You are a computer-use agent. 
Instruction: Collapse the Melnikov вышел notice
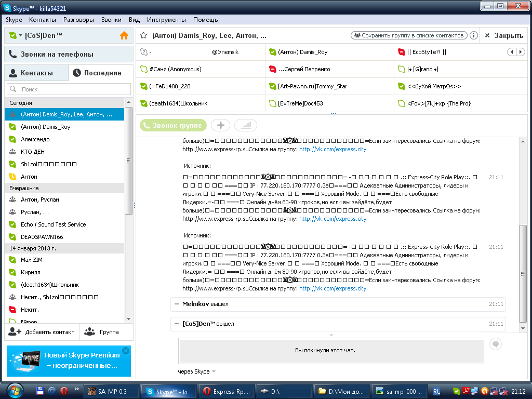coord(177,304)
